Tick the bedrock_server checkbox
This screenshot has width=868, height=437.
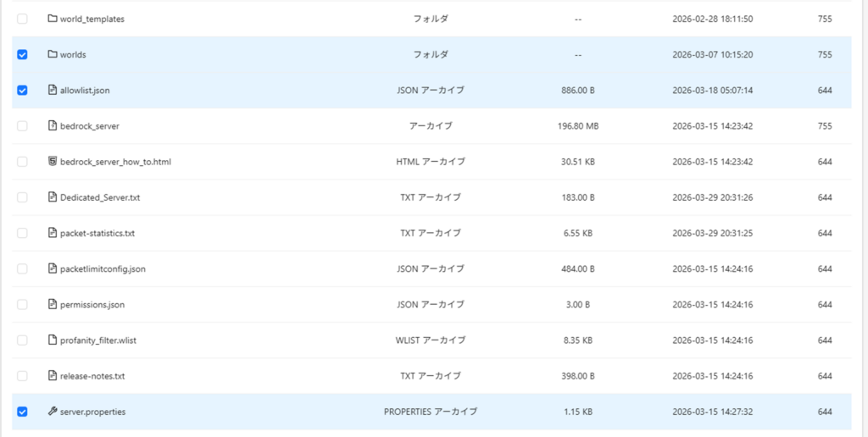click(x=22, y=126)
